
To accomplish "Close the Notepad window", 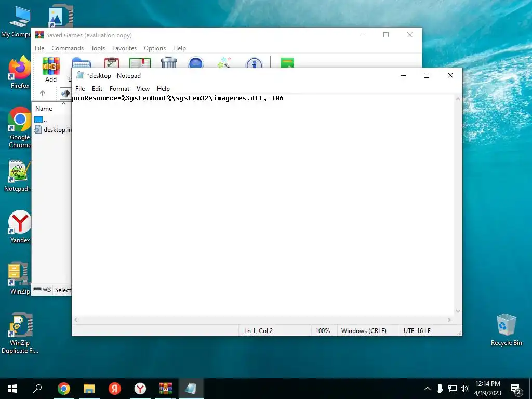I will [x=450, y=75].
